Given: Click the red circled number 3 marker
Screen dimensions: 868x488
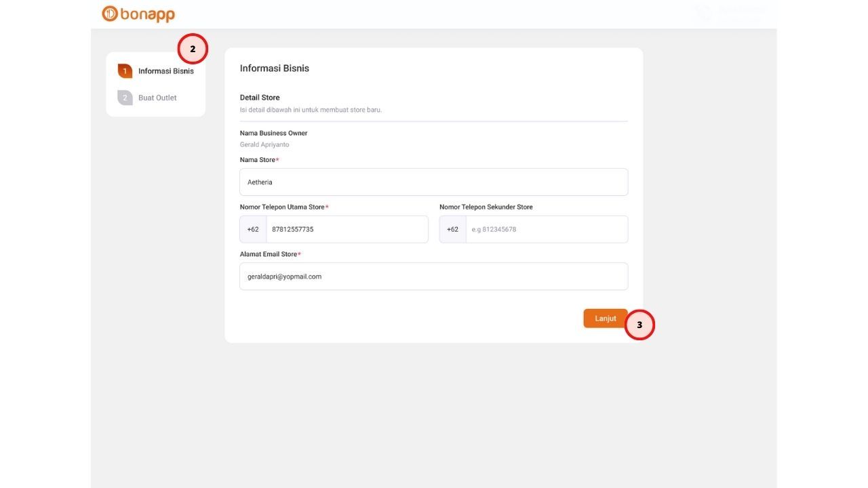Looking at the screenshot, I should tap(639, 325).
